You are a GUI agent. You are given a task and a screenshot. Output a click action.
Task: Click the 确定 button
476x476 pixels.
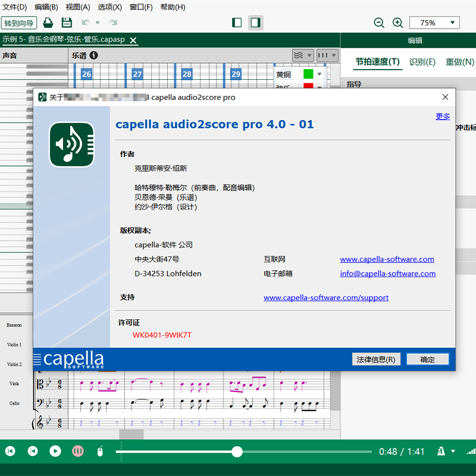(427, 359)
